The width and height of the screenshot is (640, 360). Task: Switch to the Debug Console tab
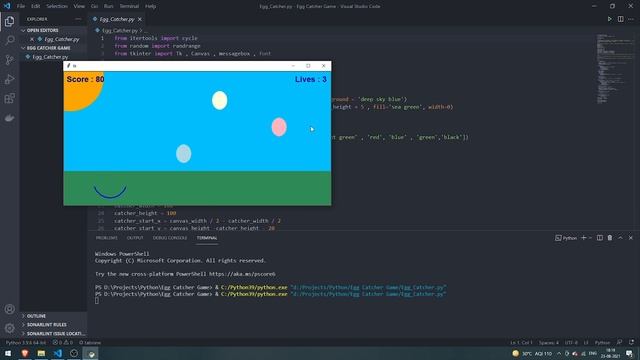point(170,238)
